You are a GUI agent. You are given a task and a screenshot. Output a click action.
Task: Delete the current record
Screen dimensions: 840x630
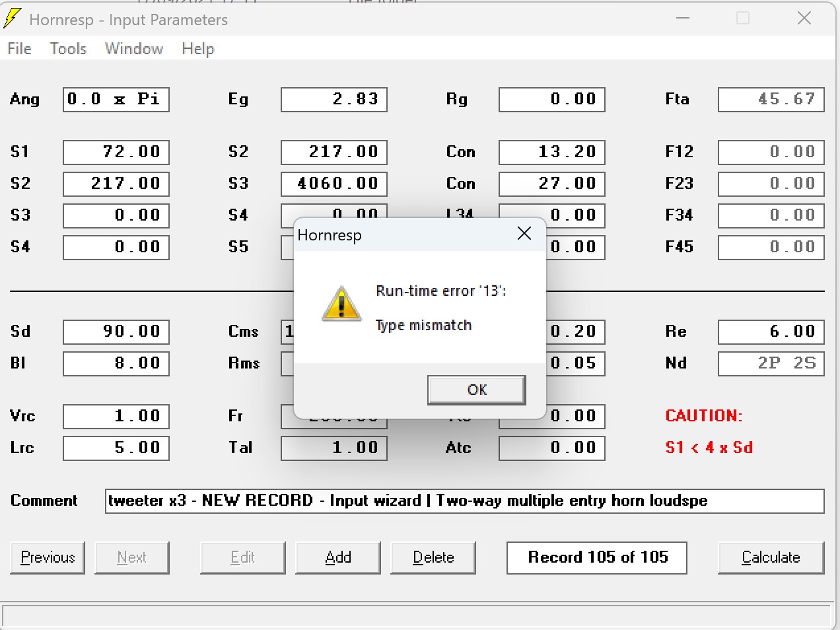[x=433, y=557]
